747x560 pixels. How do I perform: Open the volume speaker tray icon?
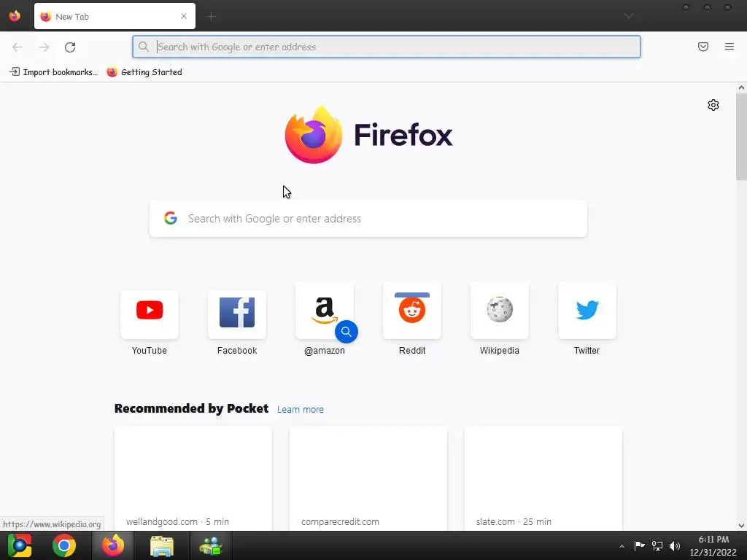pos(675,546)
